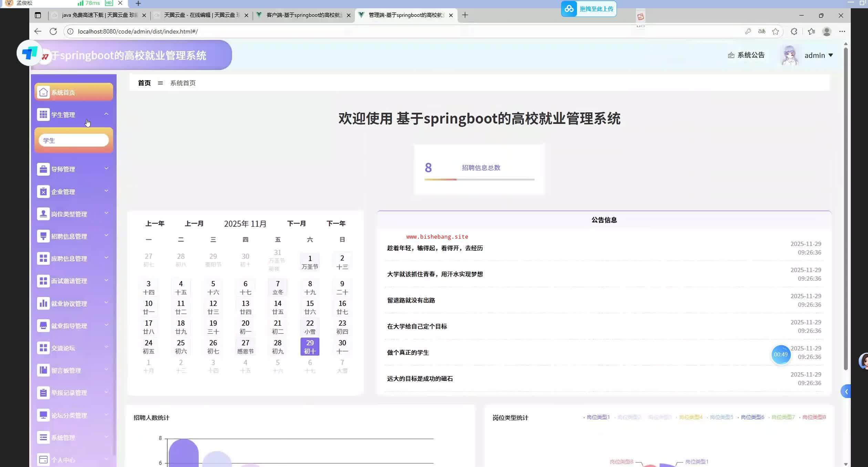Click the 招聘信息管理 sidebar icon
Viewport: 868px width, 467px height.
43,236
